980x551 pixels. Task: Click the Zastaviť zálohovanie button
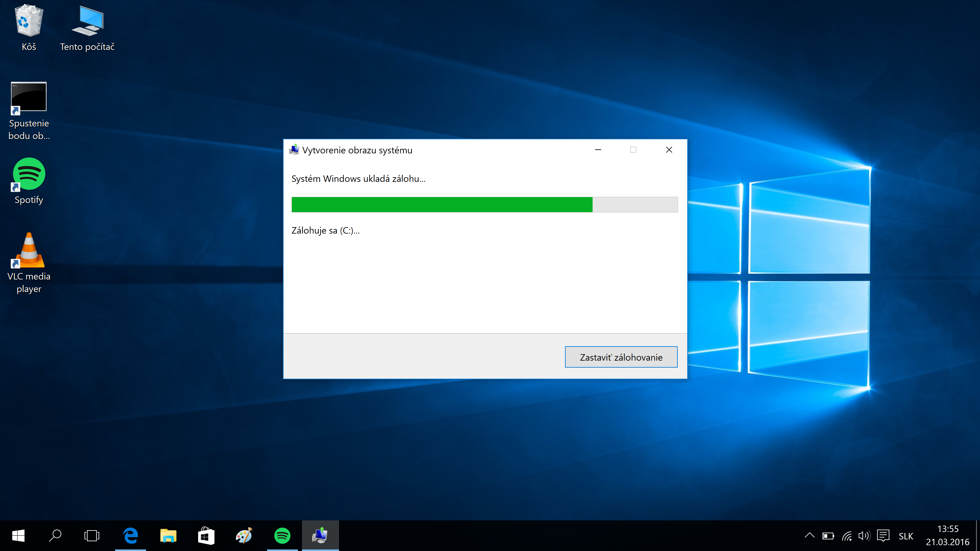[x=621, y=357]
